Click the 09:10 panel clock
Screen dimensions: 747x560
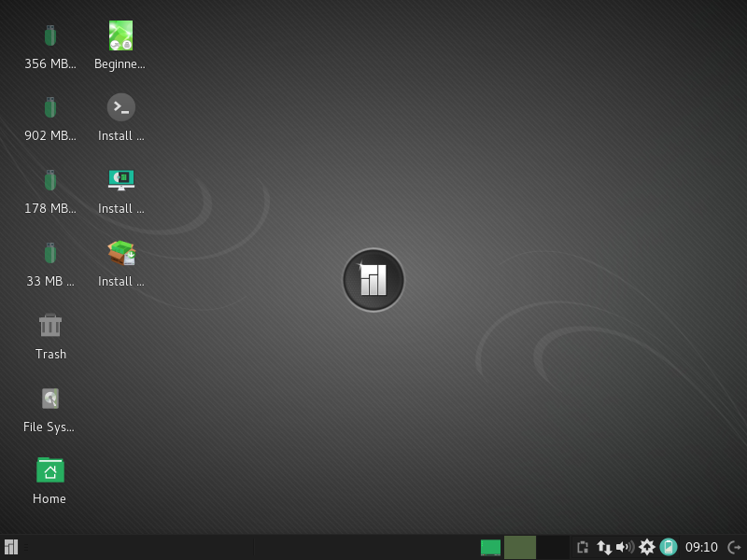pos(701,547)
